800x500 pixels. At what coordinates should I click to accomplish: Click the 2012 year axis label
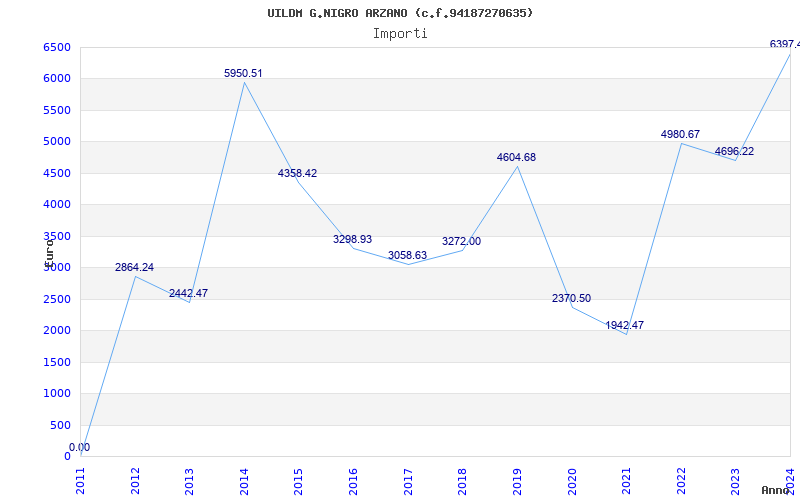[135, 481]
